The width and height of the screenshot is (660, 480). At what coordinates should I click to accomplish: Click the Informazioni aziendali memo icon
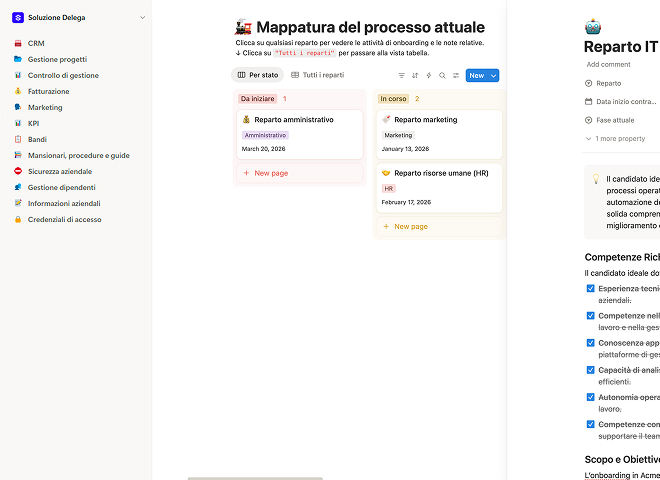click(x=18, y=203)
